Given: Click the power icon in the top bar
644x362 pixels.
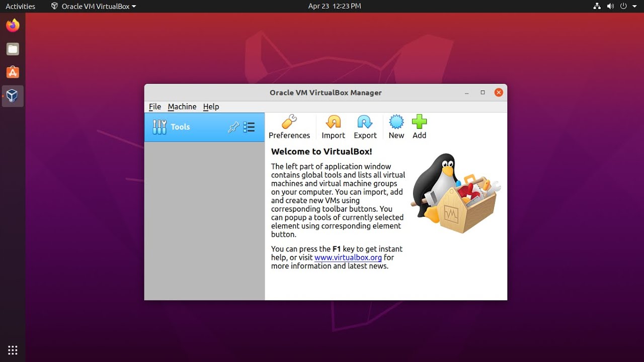Looking at the screenshot, I should point(623,6).
